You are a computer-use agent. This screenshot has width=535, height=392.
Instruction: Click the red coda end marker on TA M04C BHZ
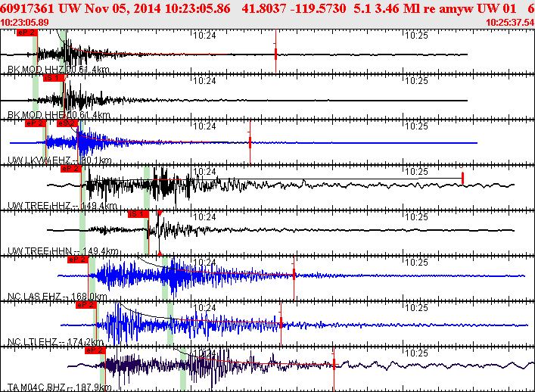coord(334,364)
